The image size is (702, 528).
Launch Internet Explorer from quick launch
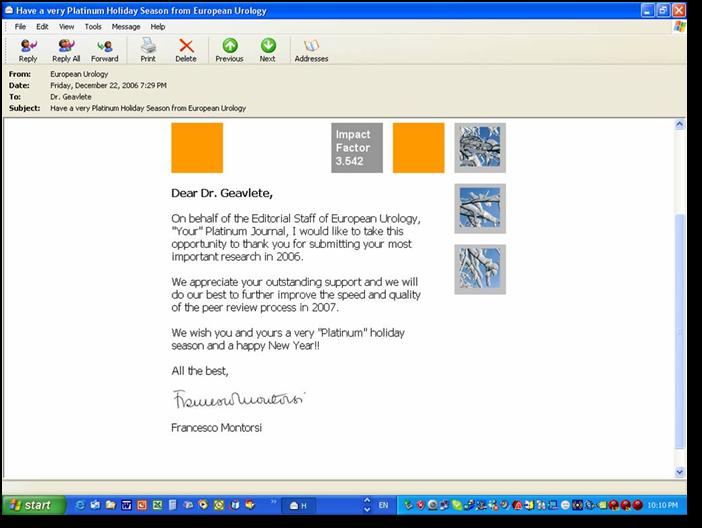(80, 505)
